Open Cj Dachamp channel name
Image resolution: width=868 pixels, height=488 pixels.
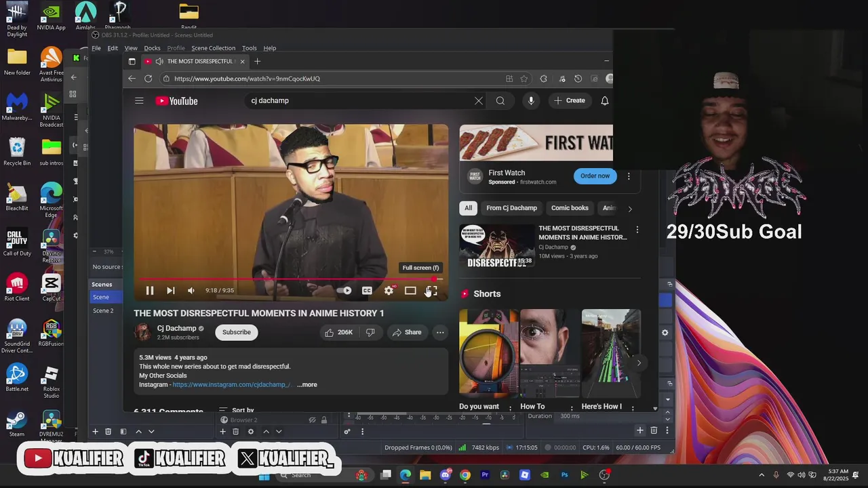click(x=176, y=328)
